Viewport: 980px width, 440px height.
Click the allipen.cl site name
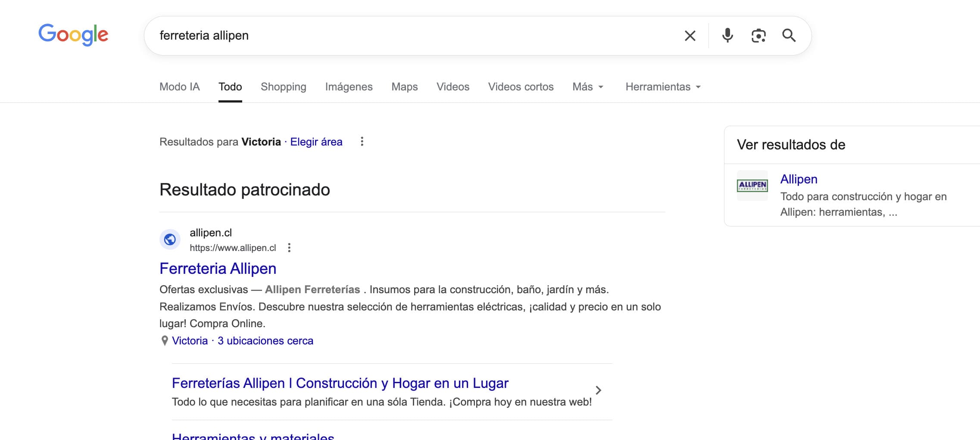(x=211, y=232)
